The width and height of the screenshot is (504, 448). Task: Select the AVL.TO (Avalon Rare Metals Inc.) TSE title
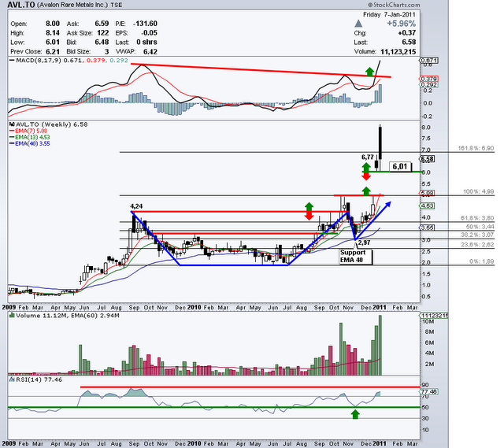[x=64, y=5]
